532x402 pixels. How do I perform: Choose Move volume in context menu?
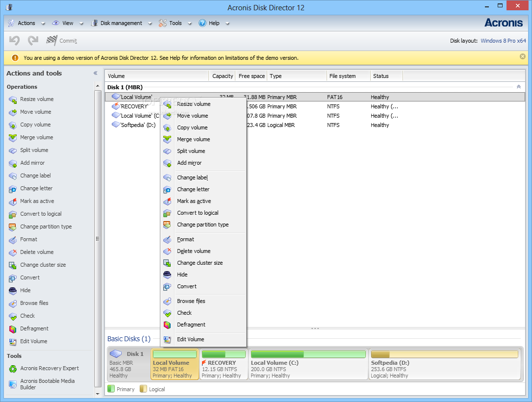[203, 116]
